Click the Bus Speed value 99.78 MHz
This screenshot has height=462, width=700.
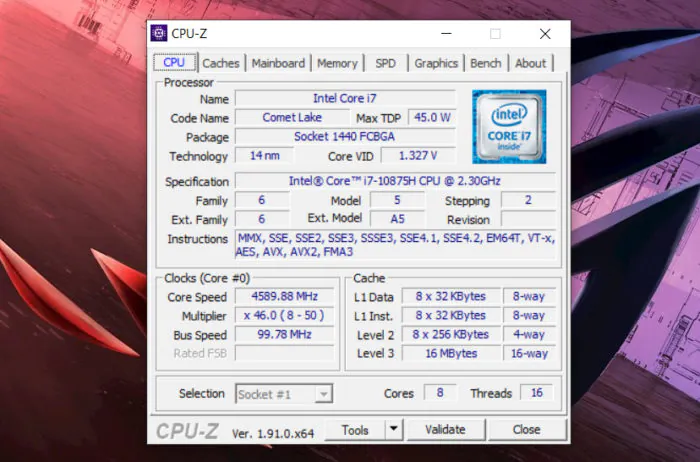pos(284,334)
